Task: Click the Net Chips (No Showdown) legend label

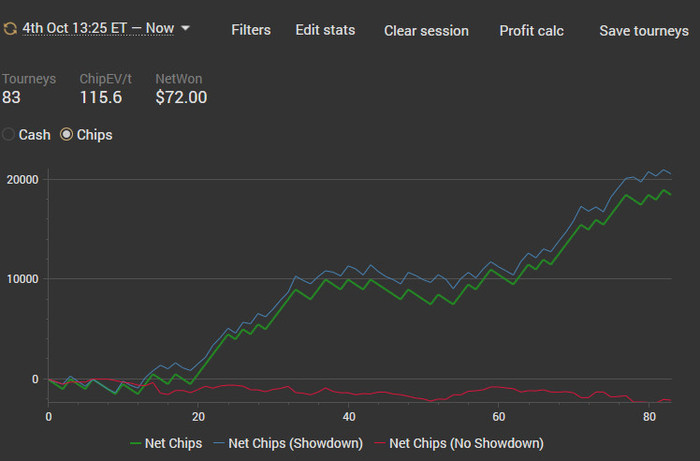Action: [467, 443]
